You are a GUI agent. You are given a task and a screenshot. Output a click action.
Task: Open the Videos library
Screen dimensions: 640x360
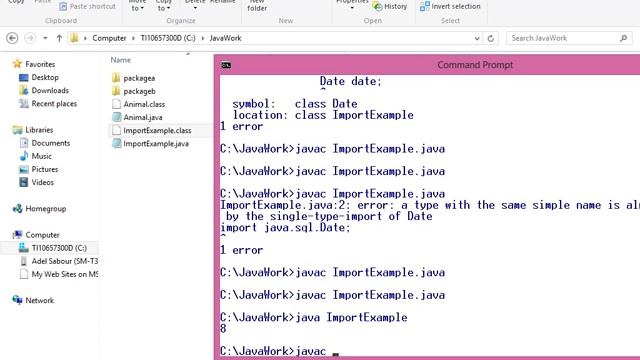(42, 182)
